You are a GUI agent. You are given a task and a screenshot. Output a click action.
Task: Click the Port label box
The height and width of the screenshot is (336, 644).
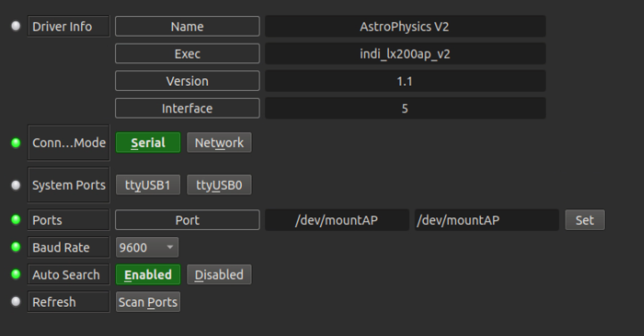(x=187, y=220)
